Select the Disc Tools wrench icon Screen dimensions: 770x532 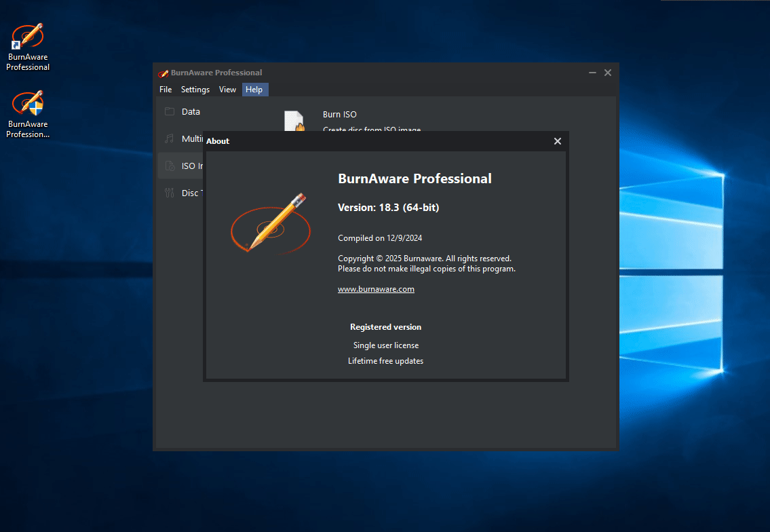pyautogui.click(x=170, y=193)
